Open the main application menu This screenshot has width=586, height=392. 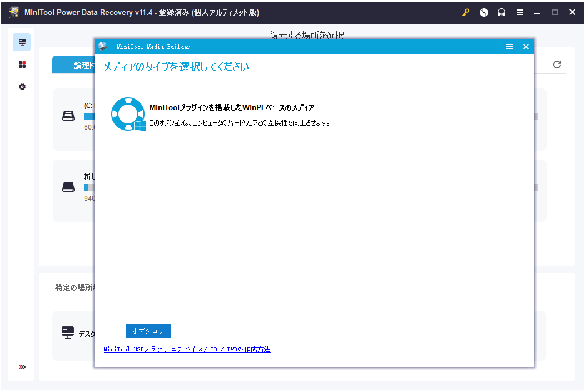click(519, 12)
